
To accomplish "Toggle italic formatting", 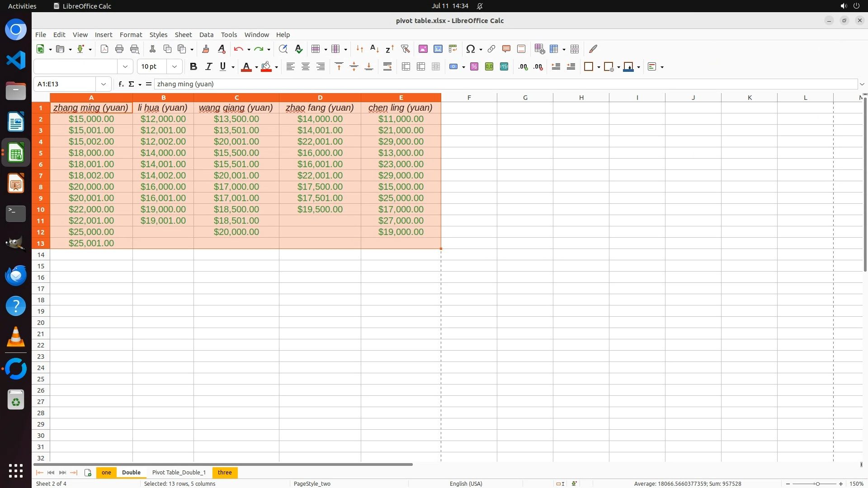I will coord(208,67).
